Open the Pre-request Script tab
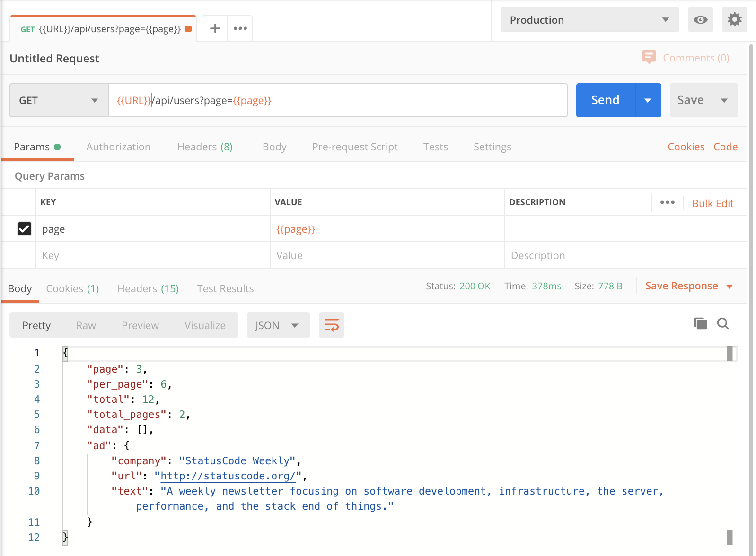 [x=355, y=147]
